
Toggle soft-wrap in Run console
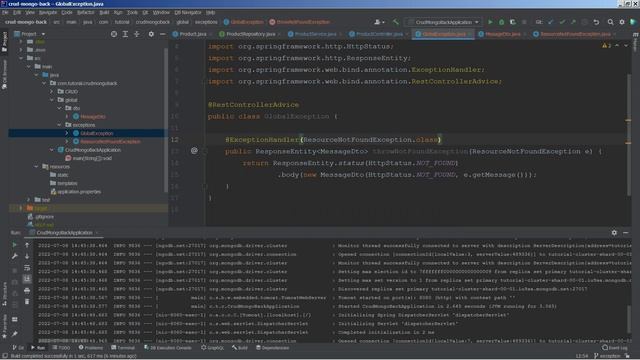27,268
